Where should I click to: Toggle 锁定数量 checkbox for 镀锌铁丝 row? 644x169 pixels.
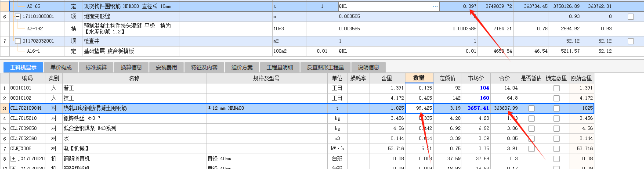point(557,118)
